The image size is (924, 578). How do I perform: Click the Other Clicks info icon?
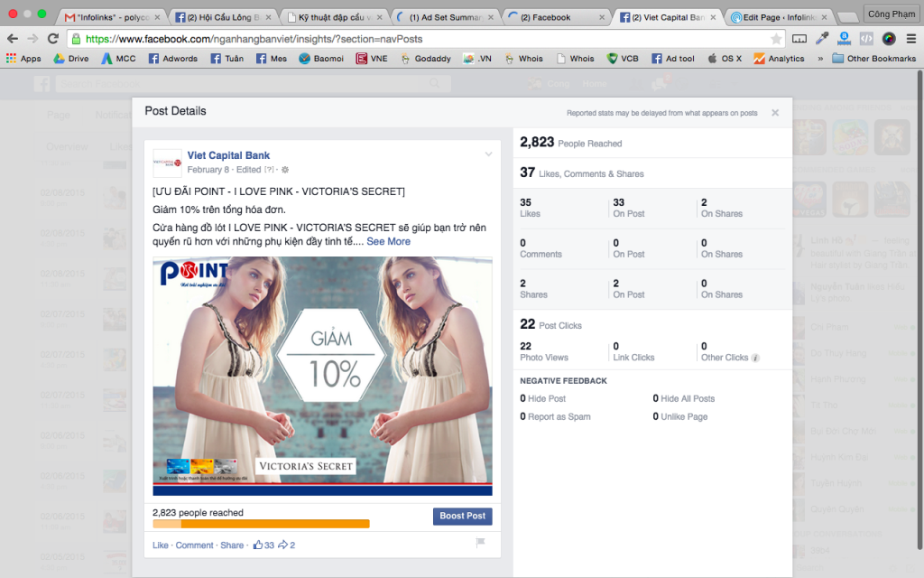coord(755,358)
